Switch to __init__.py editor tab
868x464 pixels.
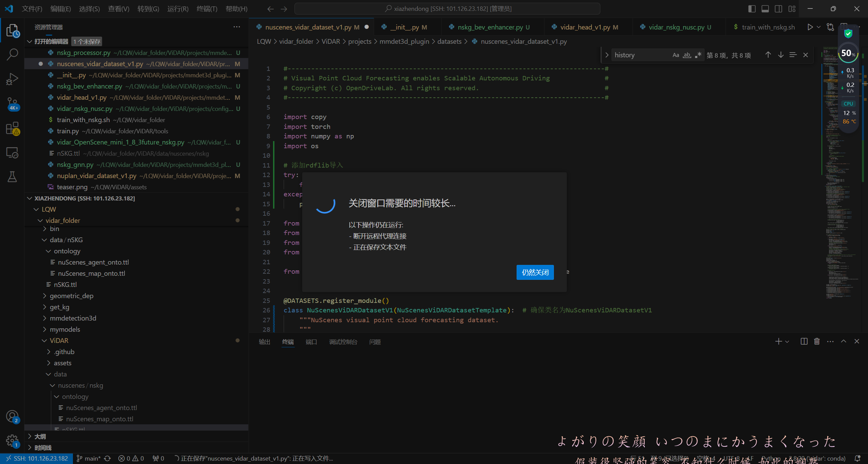(408, 27)
